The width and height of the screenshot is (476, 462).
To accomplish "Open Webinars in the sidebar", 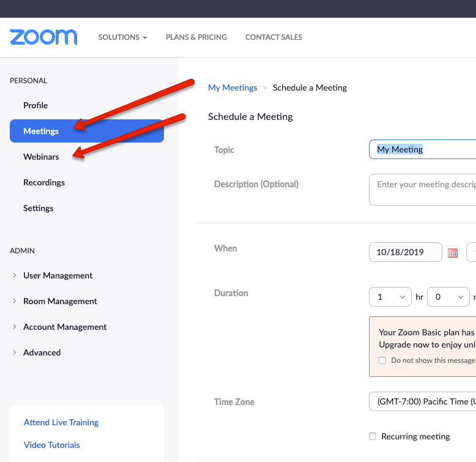I will pos(41,157).
